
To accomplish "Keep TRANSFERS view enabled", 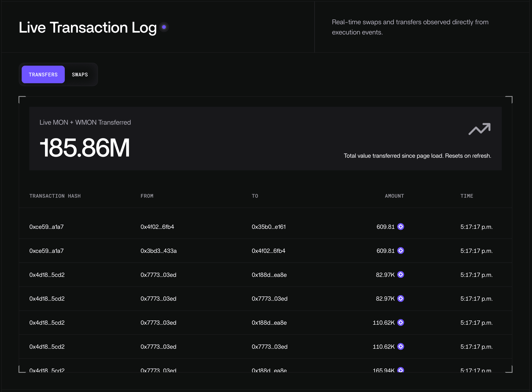I will (x=43, y=74).
